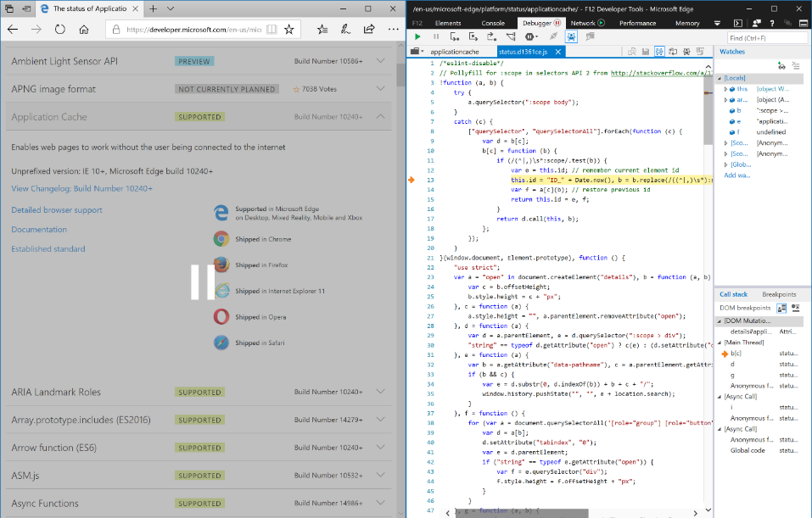Expand the 'this' variable in Watches
Viewport: 812px width, 518px height.
point(726,89)
